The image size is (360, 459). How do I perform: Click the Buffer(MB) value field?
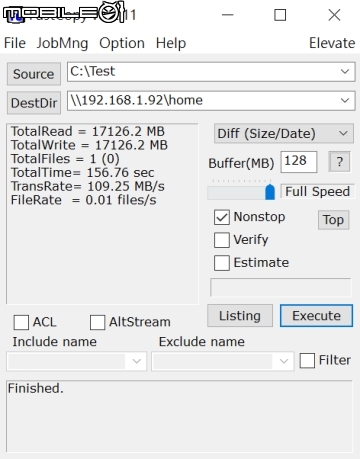[299, 162]
